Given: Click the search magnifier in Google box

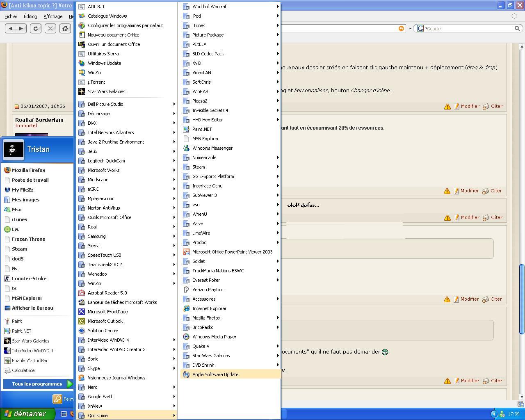Looking at the screenshot, I should click(x=517, y=28).
